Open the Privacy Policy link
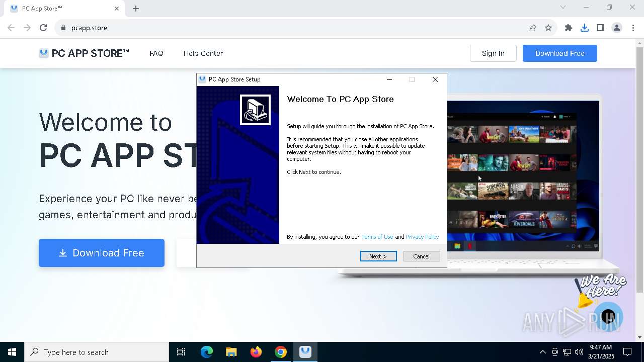This screenshot has width=644, height=362. (x=423, y=237)
